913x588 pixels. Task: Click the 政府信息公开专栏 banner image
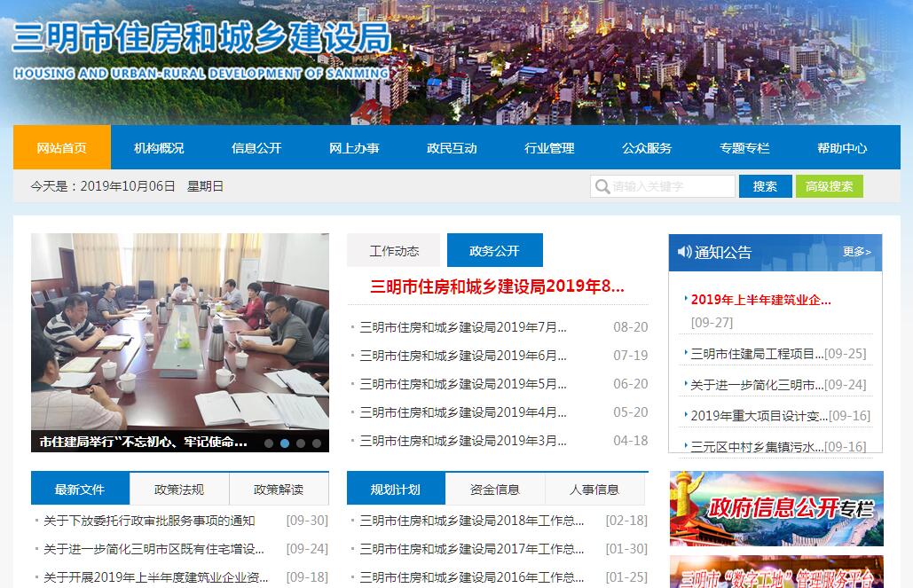[x=776, y=508]
